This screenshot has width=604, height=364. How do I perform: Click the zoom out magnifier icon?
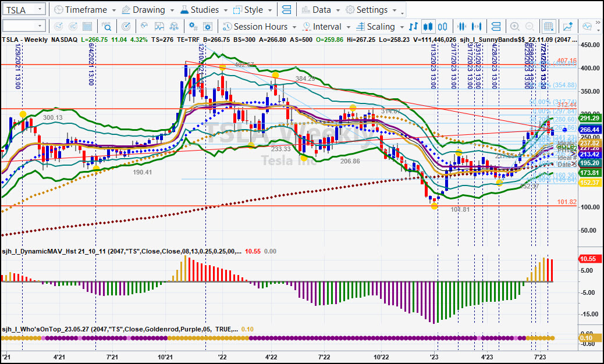click(530, 27)
